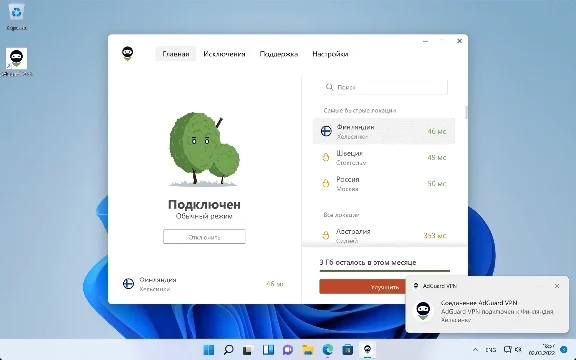
Task: Click the 353 мс ping value for Австралия
Action: coord(435,235)
